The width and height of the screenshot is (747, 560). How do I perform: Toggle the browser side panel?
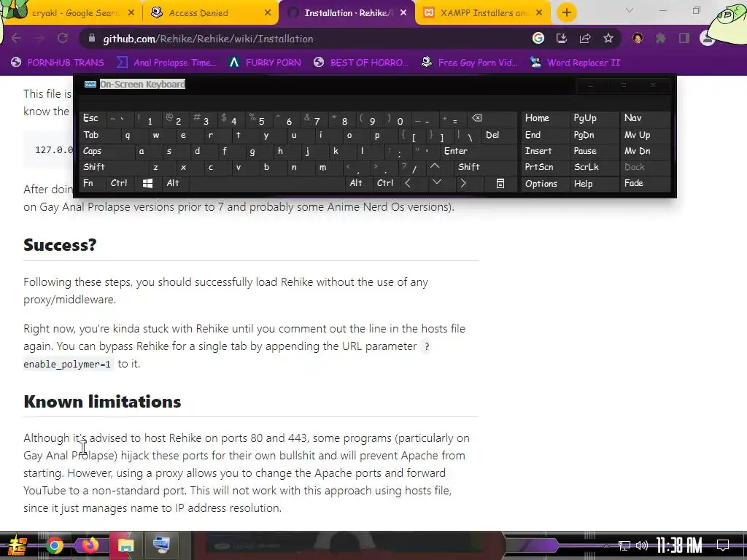[x=684, y=38]
